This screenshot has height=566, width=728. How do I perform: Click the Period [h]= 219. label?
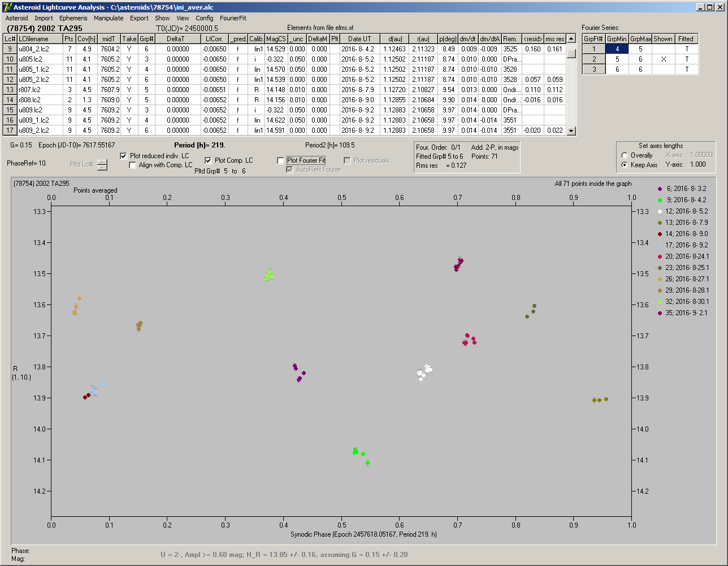pos(200,145)
